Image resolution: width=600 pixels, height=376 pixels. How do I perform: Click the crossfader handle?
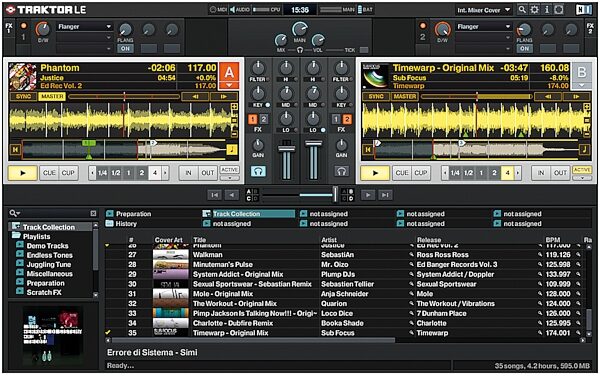pyautogui.click(x=335, y=194)
